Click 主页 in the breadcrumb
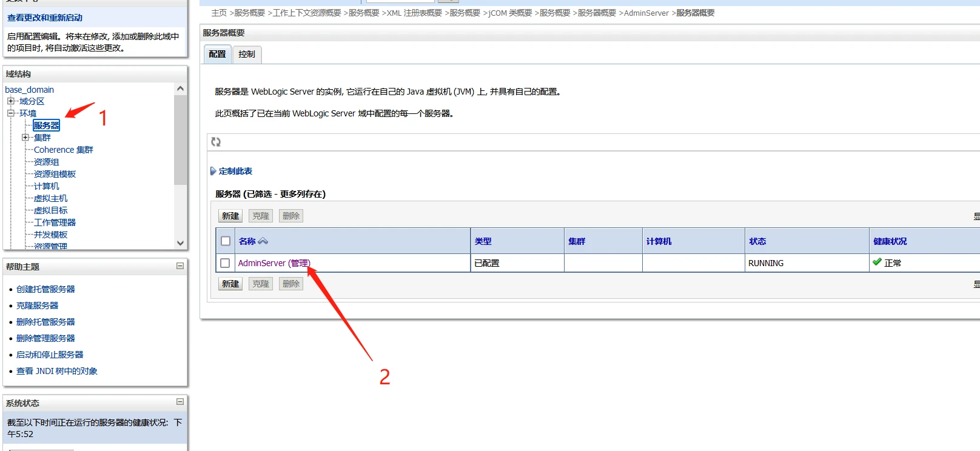This screenshot has width=980, height=451. (x=219, y=13)
